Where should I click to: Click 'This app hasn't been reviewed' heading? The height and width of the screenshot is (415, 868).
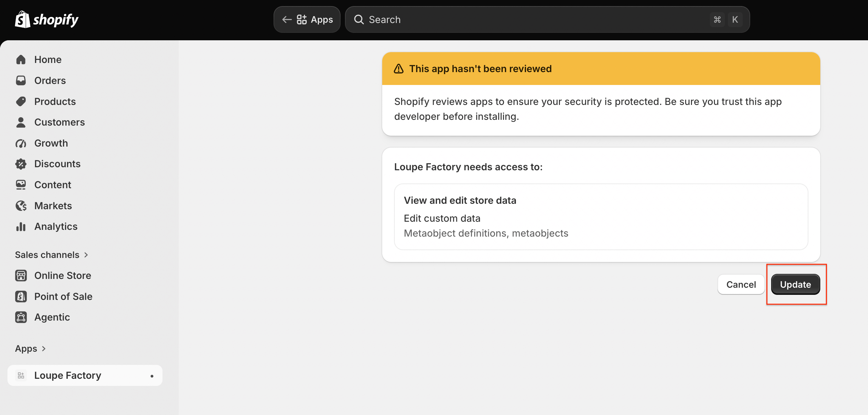(480, 69)
